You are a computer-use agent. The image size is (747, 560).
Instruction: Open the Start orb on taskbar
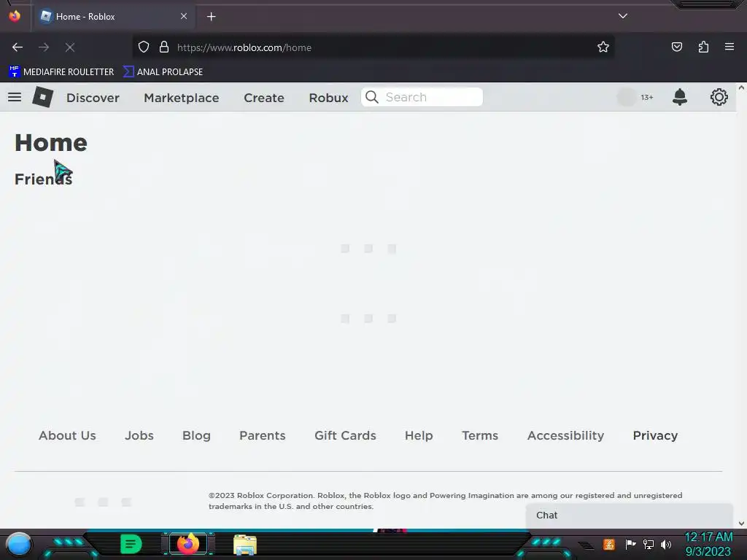click(19, 544)
